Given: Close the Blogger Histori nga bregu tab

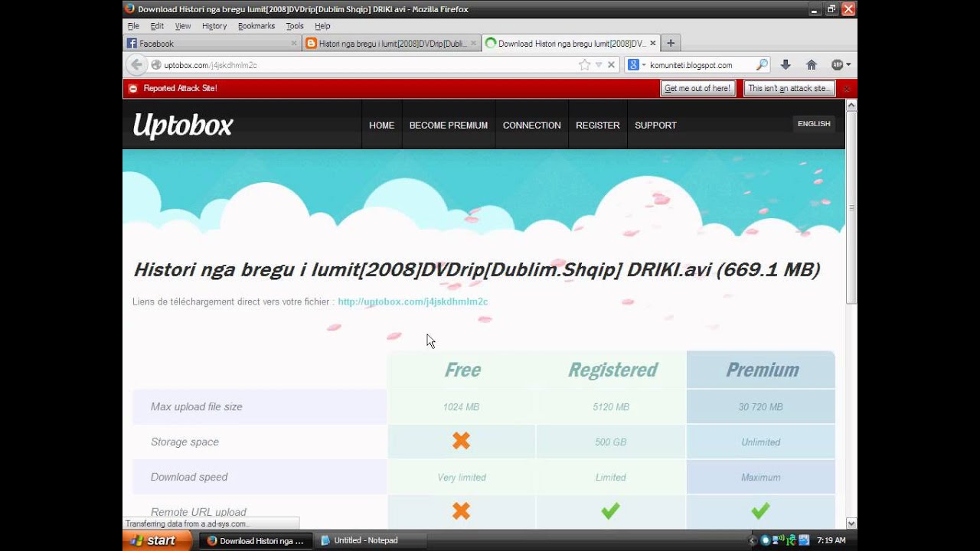Looking at the screenshot, I should tap(474, 44).
